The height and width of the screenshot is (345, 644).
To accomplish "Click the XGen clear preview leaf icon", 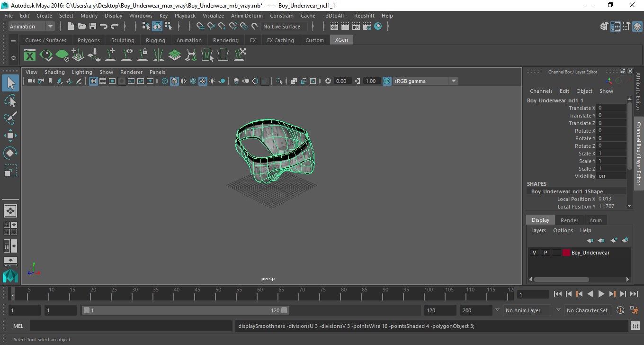I will coord(62,55).
